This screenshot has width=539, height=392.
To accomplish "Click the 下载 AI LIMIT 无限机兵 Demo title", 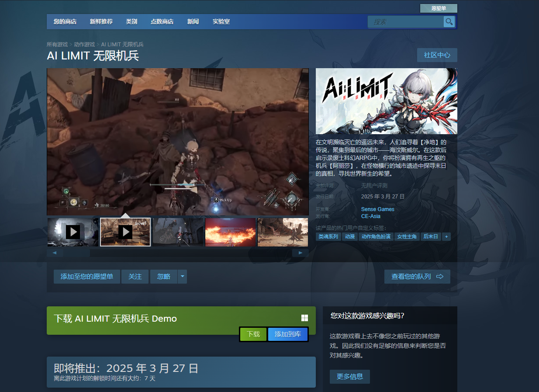I will [115, 319].
